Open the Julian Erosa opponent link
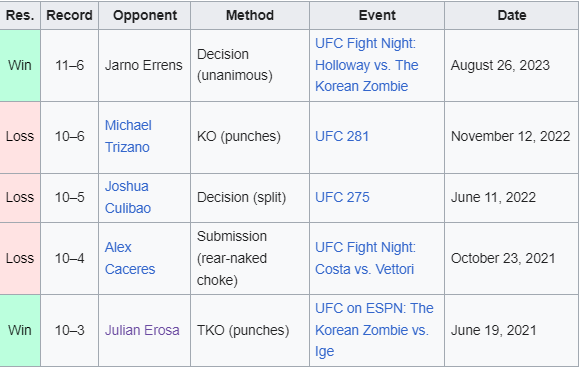Screen dimensions: 579x367 (x=142, y=330)
